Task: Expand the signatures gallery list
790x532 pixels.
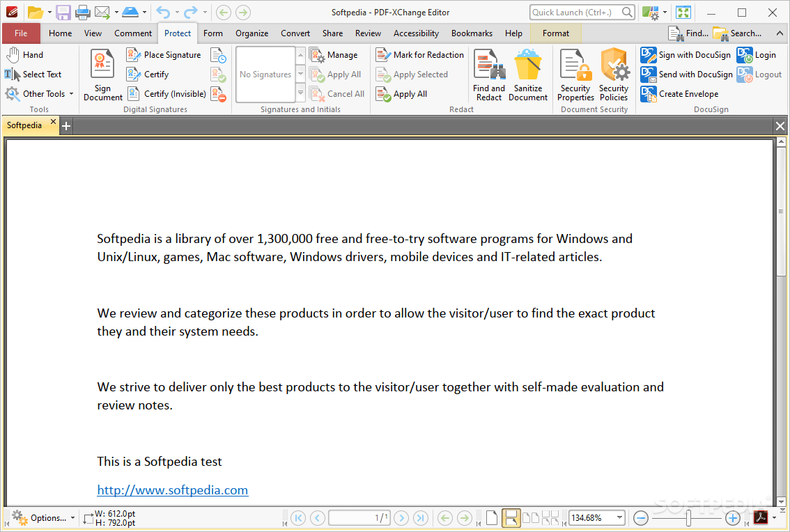Action: point(300,93)
